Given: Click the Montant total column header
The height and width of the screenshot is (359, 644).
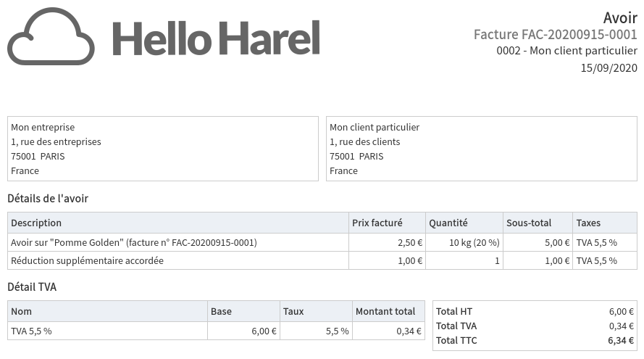Looking at the screenshot, I should click(385, 311).
